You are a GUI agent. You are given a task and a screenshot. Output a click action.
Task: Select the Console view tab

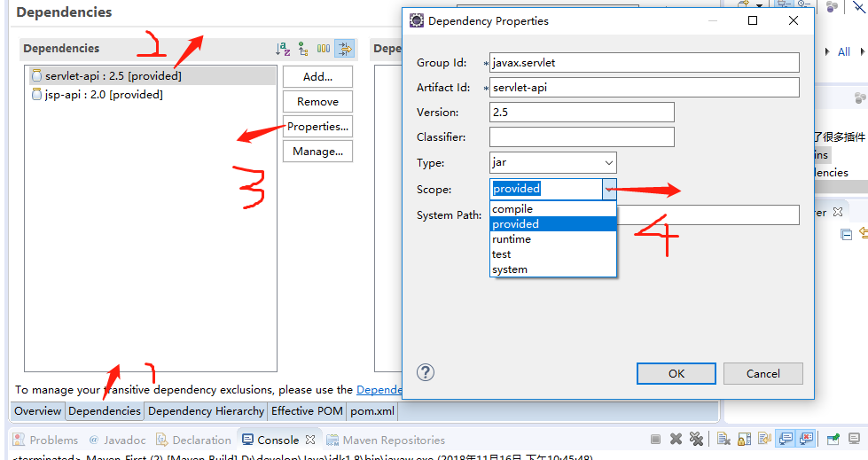click(x=270, y=441)
